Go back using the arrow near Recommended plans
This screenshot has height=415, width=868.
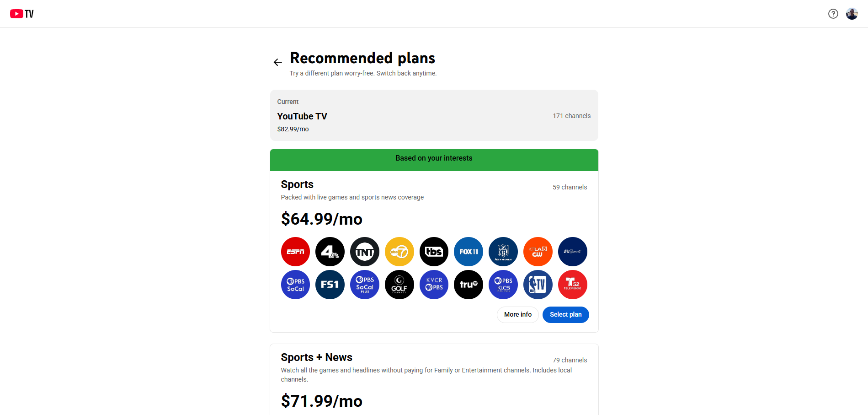277,62
